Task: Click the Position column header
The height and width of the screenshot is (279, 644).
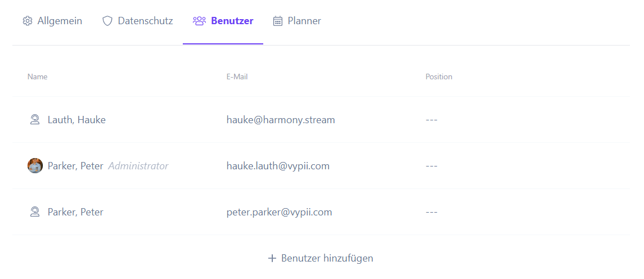Action: coord(439,76)
